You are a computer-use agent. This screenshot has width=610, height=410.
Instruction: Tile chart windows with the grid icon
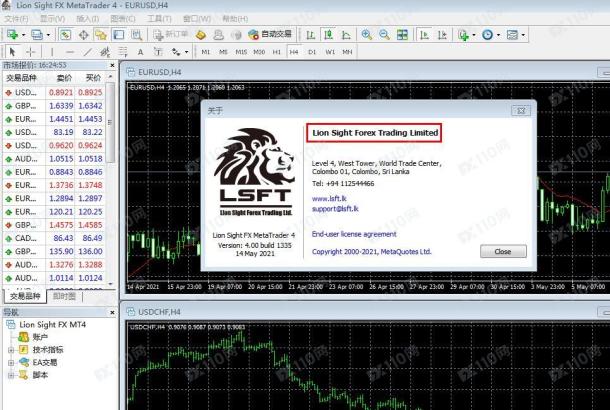402,35
